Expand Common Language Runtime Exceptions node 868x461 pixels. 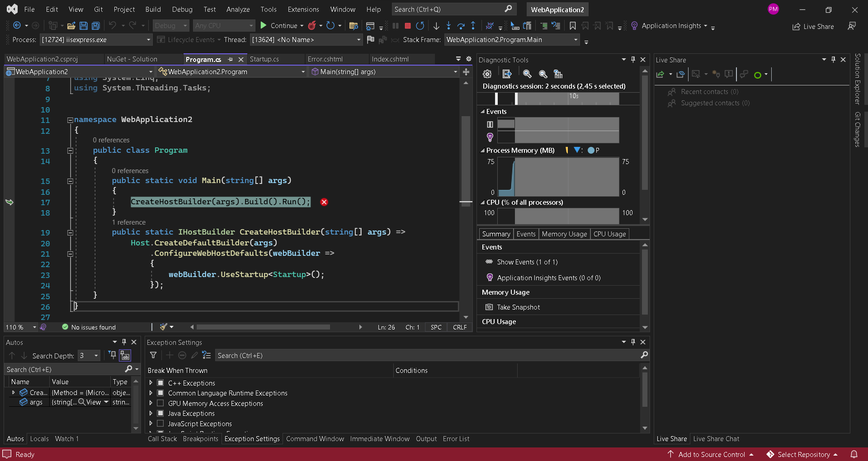coord(151,393)
